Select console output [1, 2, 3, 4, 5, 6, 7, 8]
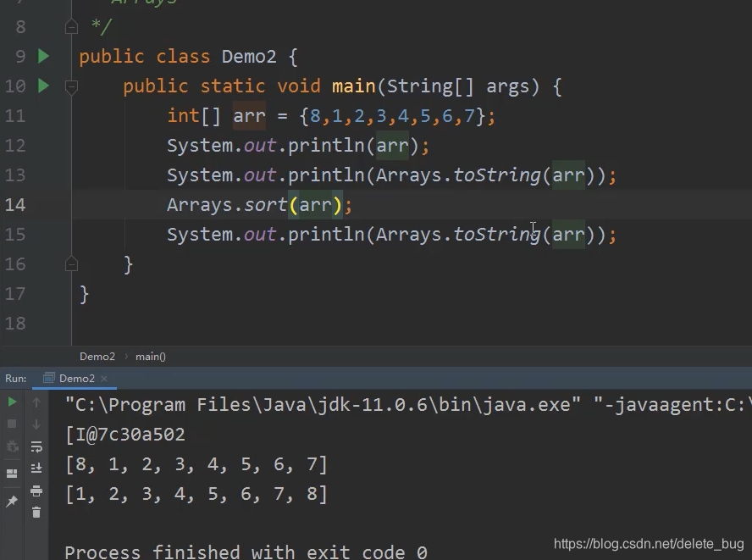Screen dimensions: 752x560 pyautogui.click(x=196, y=494)
